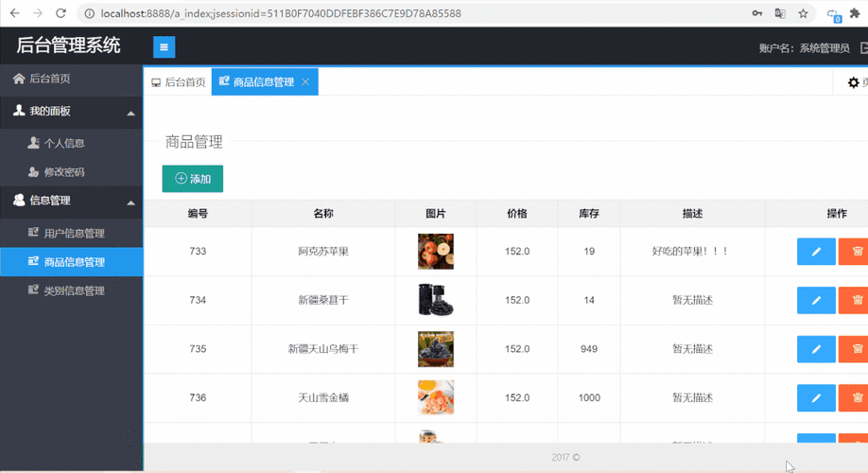The width and height of the screenshot is (868, 473).
Task: Click the 编号 column header
Action: click(198, 214)
